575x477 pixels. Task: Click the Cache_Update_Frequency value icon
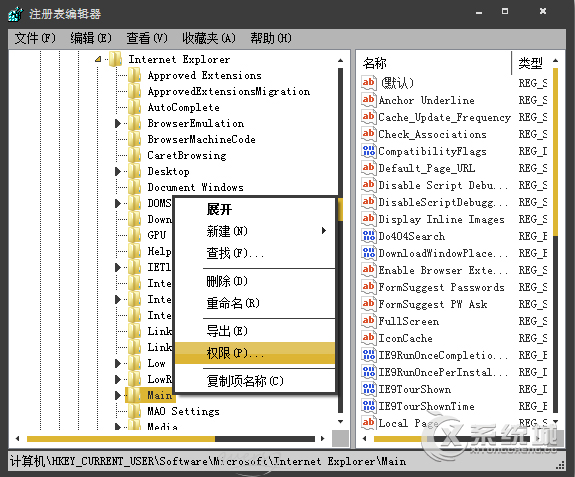369,117
